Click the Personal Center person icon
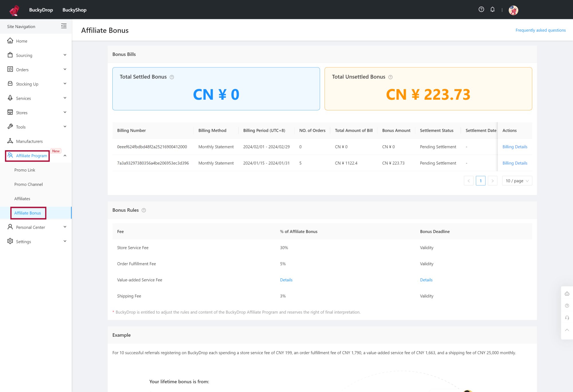Screen dimensions: 573x392 pyautogui.click(x=10, y=227)
